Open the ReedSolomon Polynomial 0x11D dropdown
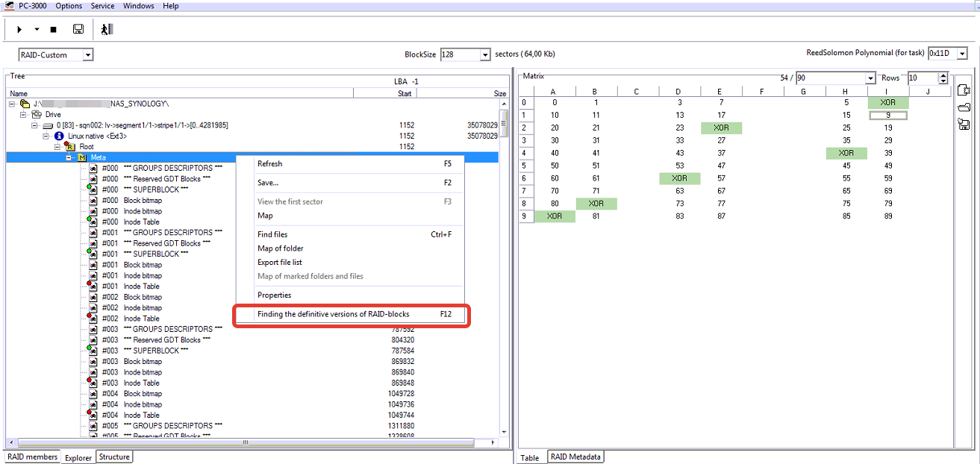Screen dimensions: 980x464 (x=962, y=54)
